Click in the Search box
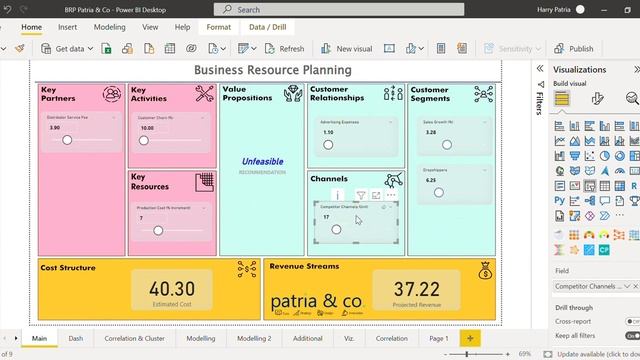Viewport: 640px width, 360px height. pyautogui.click(x=339, y=9)
